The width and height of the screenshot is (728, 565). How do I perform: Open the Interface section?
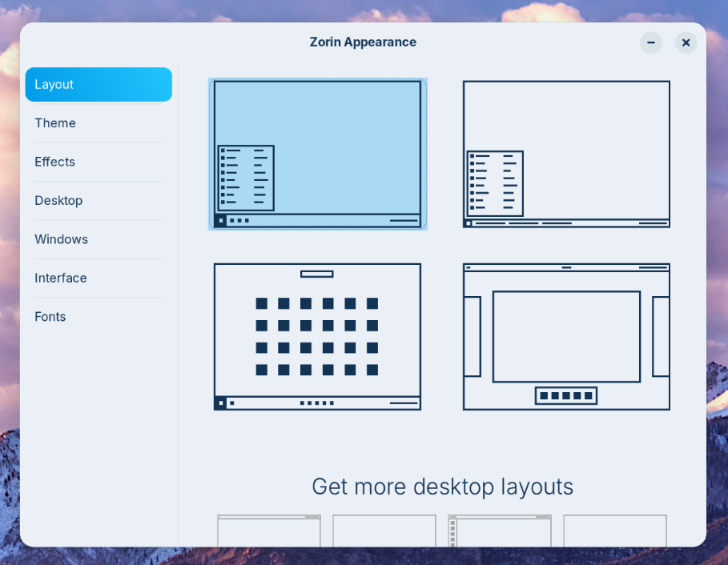[x=99, y=278]
